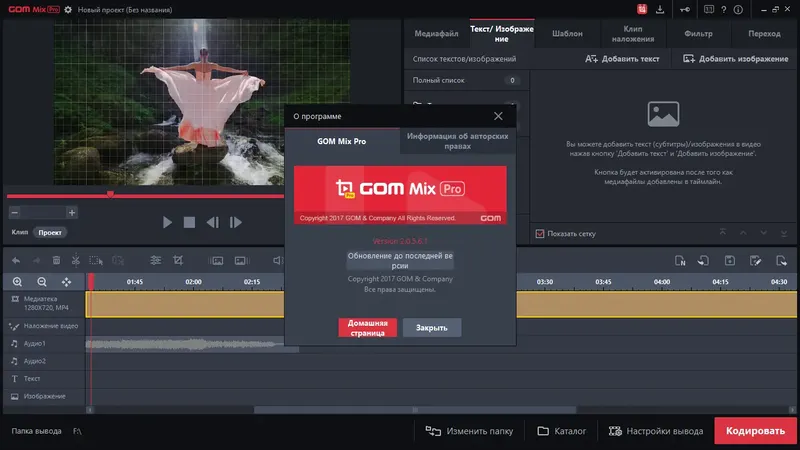800x450 pixels.
Task: Create new project with N document icon
Action: click(x=680, y=261)
